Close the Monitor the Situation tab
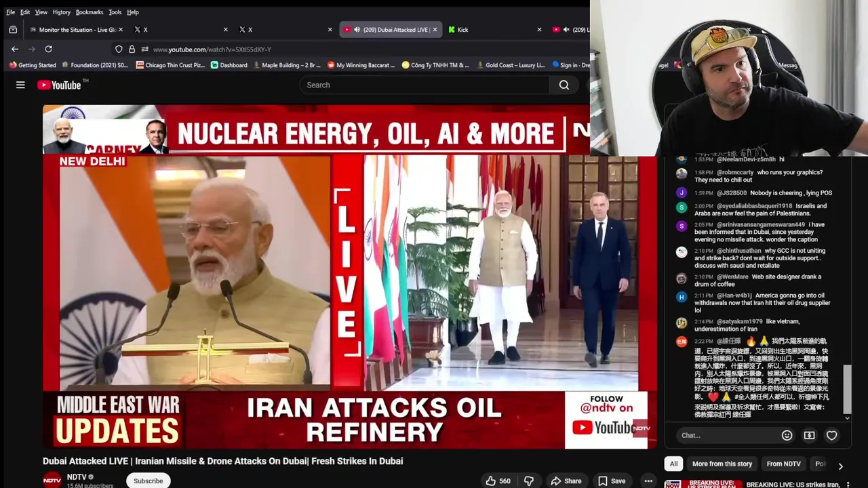Viewport: 868px width, 488px height. pyautogui.click(x=121, y=30)
